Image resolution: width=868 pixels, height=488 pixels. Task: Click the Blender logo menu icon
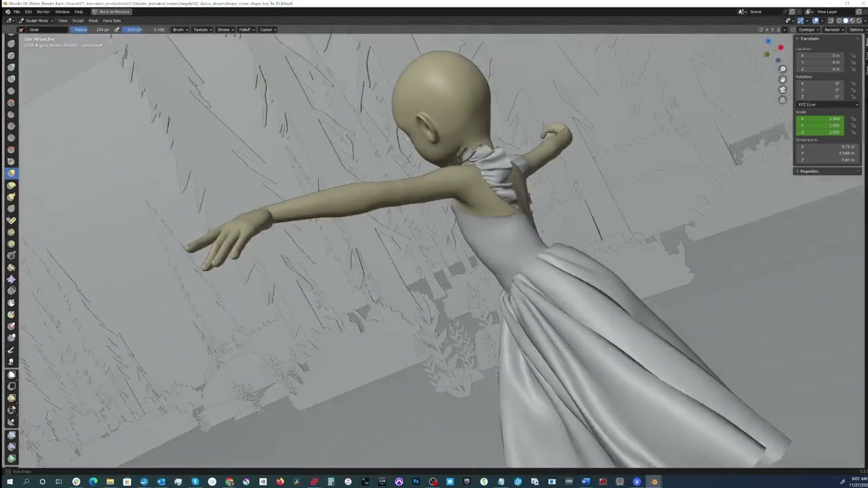[x=8, y=12]
